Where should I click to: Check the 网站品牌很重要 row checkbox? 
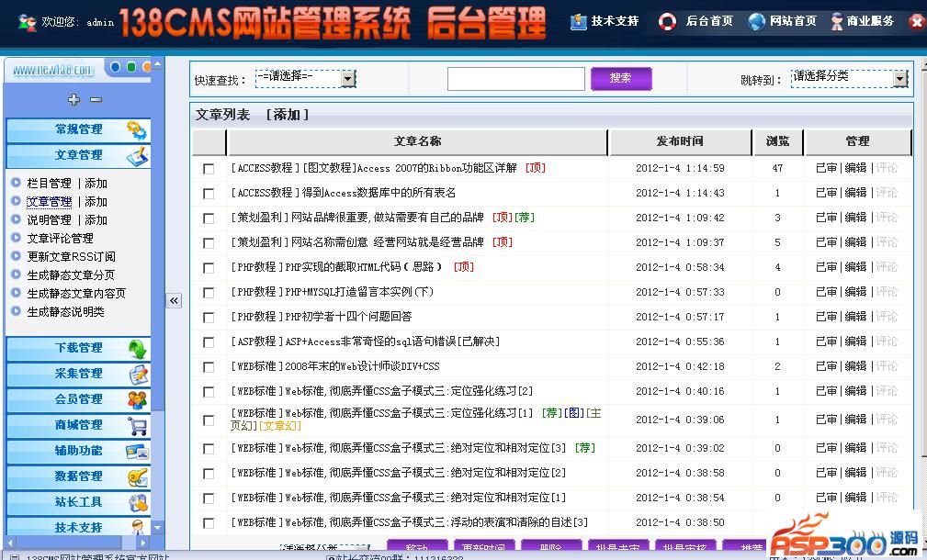tap(209, 218)
